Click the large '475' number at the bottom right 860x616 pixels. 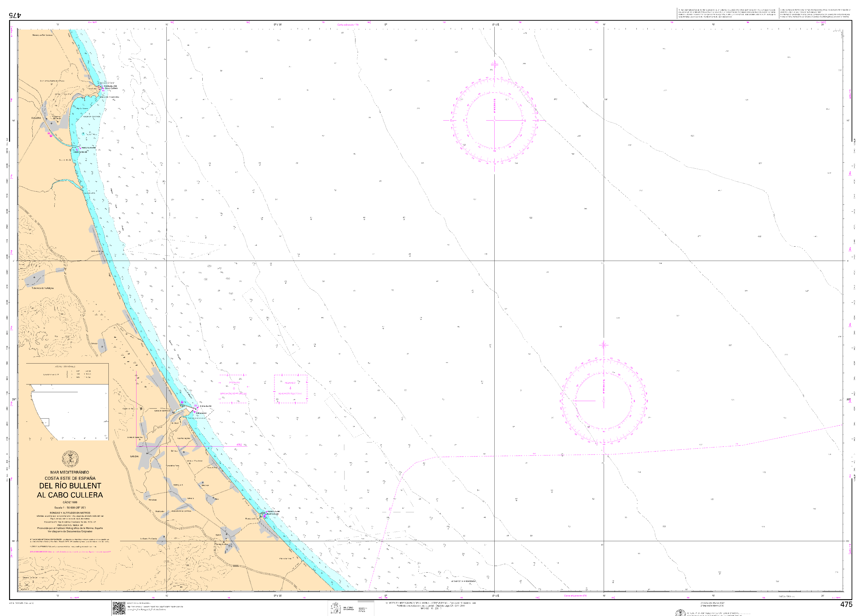pyautogui.click(x=846, y=605)
